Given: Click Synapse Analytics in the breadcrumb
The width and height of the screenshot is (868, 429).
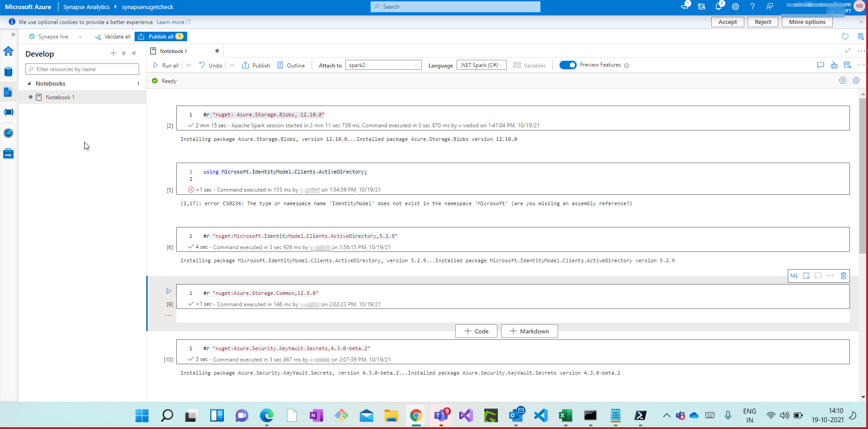Looking at the screenshot, I should click(87, 7).
